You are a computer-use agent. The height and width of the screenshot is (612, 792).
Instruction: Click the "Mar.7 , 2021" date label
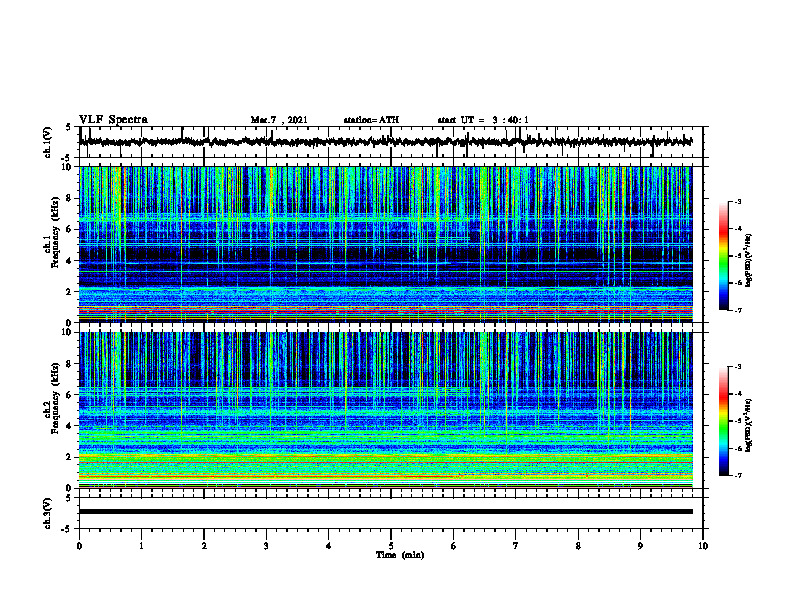pyautogui.click(x=279, y=120)
